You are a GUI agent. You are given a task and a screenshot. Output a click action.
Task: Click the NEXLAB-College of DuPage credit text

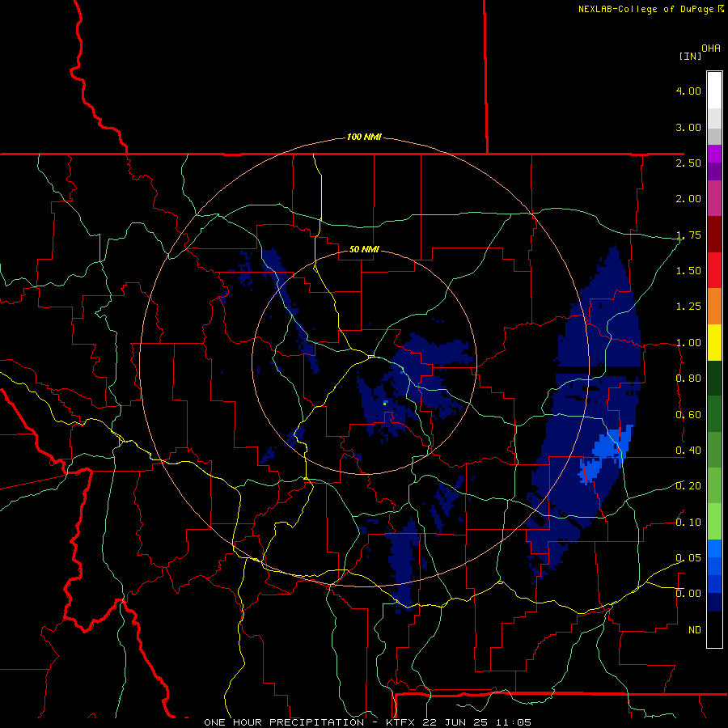pyautogui.click(x=646, y=9)
